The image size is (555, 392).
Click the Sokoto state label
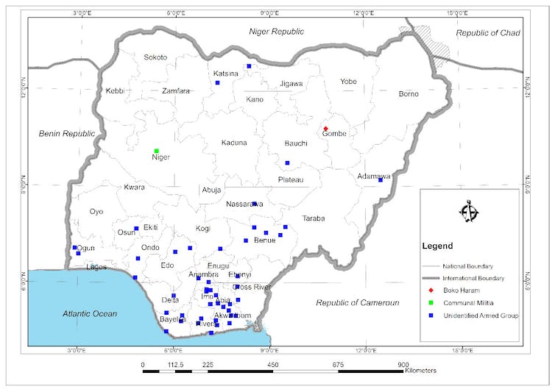(155, 57)
